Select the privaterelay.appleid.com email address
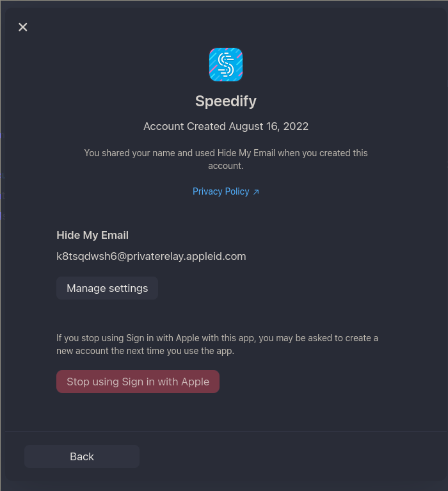Screen dimensions: 448x491 tap(151, 256)
